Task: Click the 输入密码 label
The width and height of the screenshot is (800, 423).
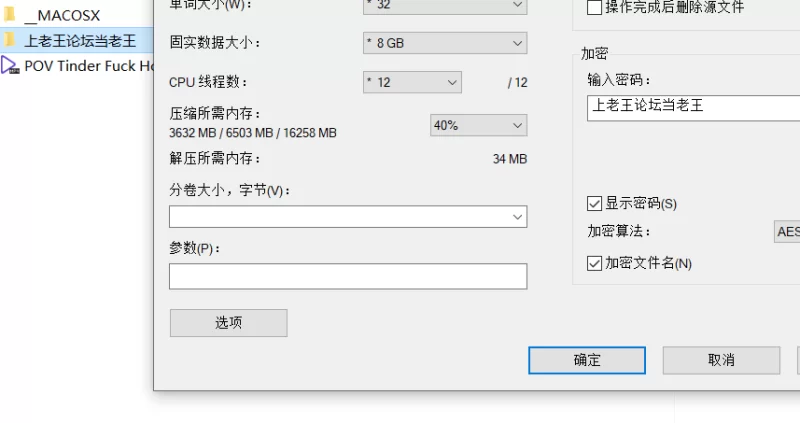Action: tap(618, 80)
